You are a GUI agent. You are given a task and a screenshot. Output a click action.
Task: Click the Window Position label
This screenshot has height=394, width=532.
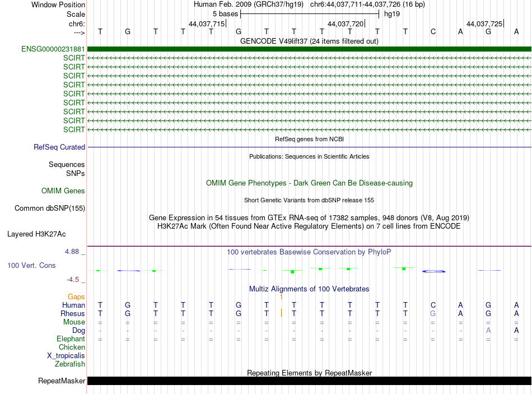click(58, 4)
